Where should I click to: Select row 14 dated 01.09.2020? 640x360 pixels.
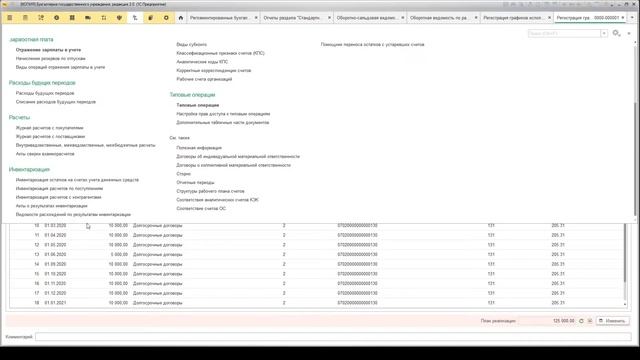(x=316, y=264)
